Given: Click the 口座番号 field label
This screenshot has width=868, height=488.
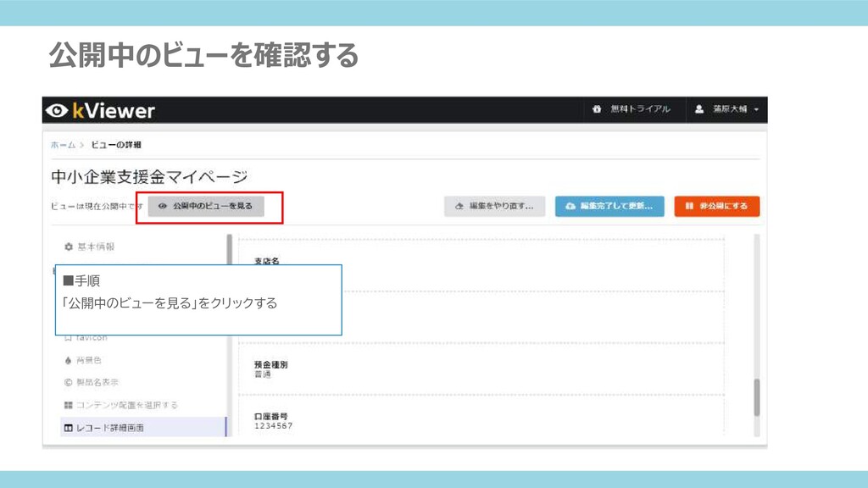Looking at the screenshot, I should click(x=270, y=416).
